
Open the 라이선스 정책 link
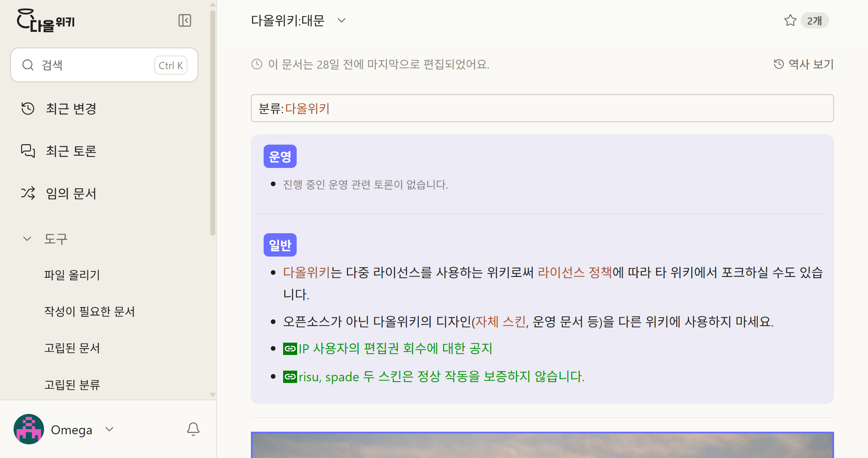(x=575, y=272)
